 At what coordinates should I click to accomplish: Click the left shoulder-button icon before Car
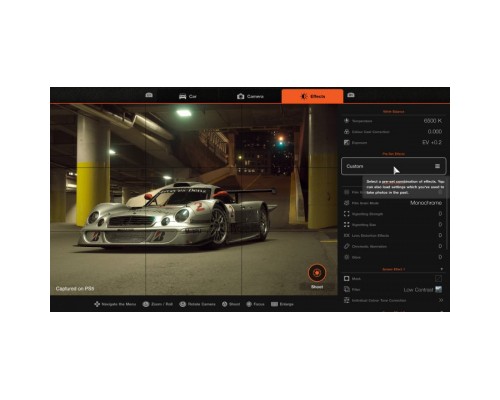pyautogui.click(x=149, y=95)
